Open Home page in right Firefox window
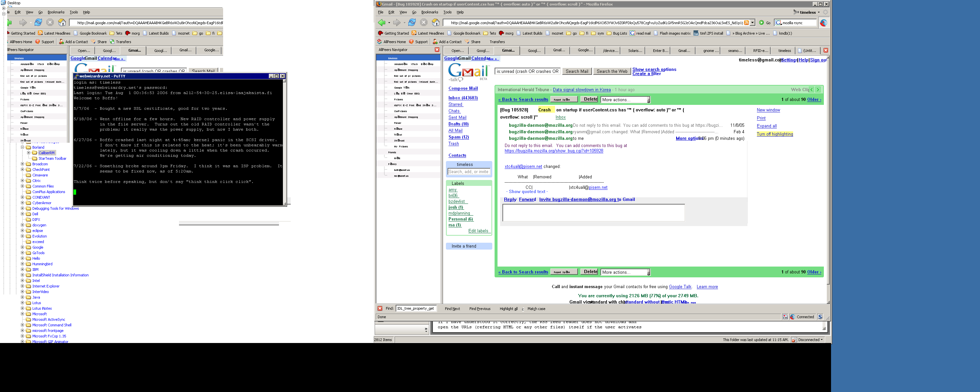The image size is (980, 392). tap(435, 23)
